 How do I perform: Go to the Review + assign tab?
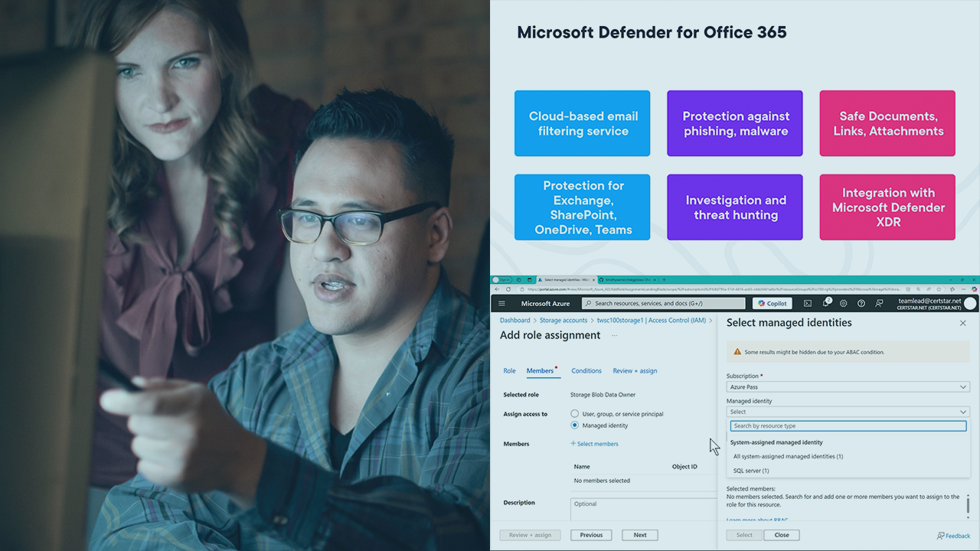pyautogui.click(x=635, y=371)
